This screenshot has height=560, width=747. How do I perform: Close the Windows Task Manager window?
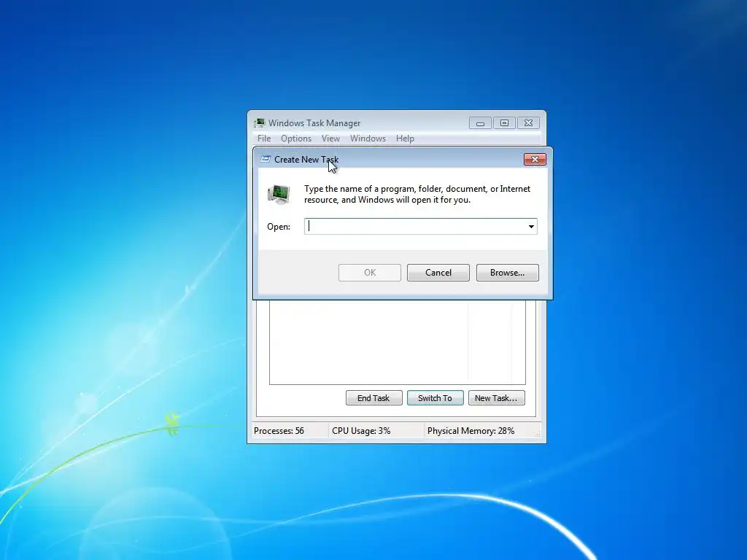pyautogui.click(x=528, y=123)
